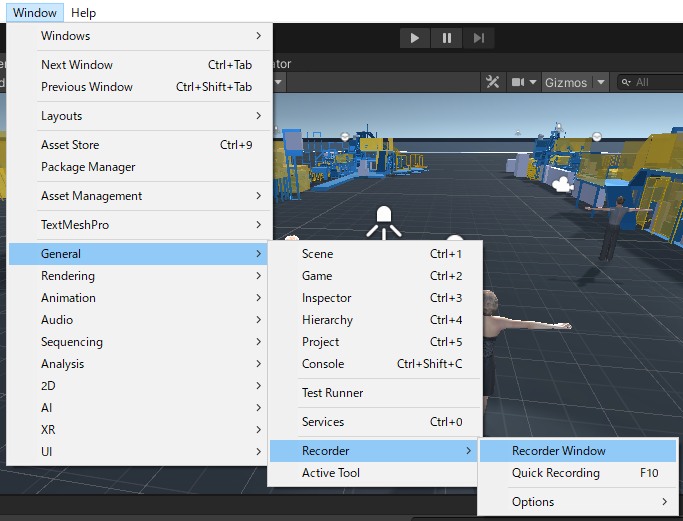
Task: Select Console in General submenu
Action: 323,364
